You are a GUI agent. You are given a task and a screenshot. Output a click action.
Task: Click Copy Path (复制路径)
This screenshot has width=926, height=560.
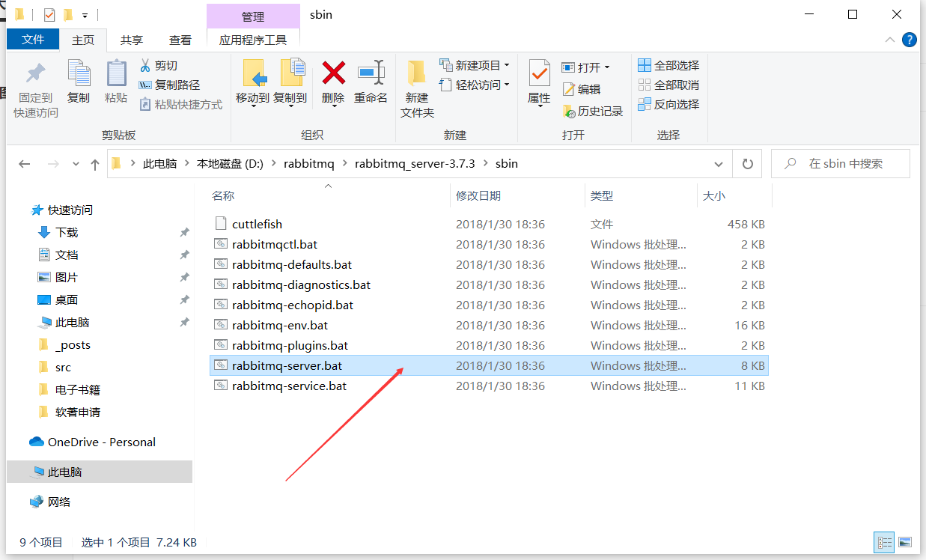tap(169, 85)
